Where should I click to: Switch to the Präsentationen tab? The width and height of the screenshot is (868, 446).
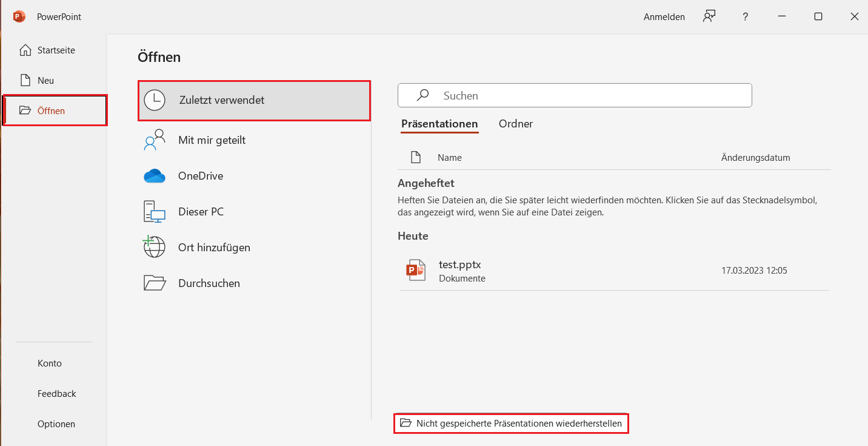439,124
